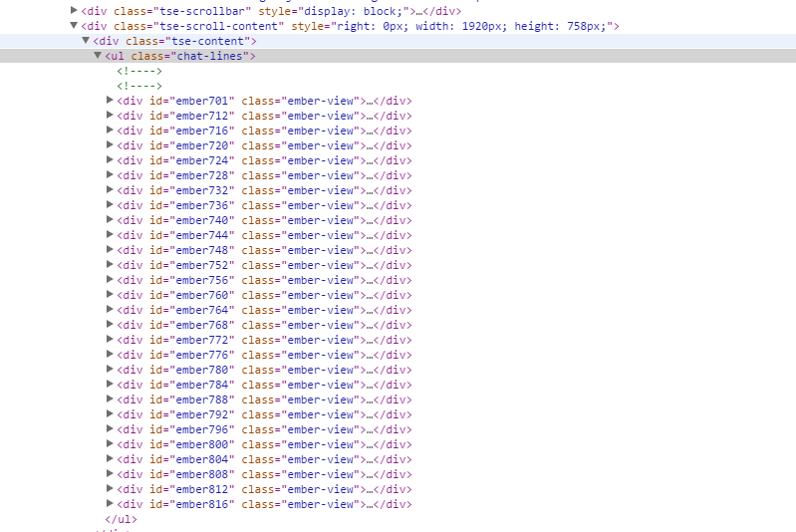Expand the ember816 div disclosure triangle
796x532 pixels.
point(110,503)
